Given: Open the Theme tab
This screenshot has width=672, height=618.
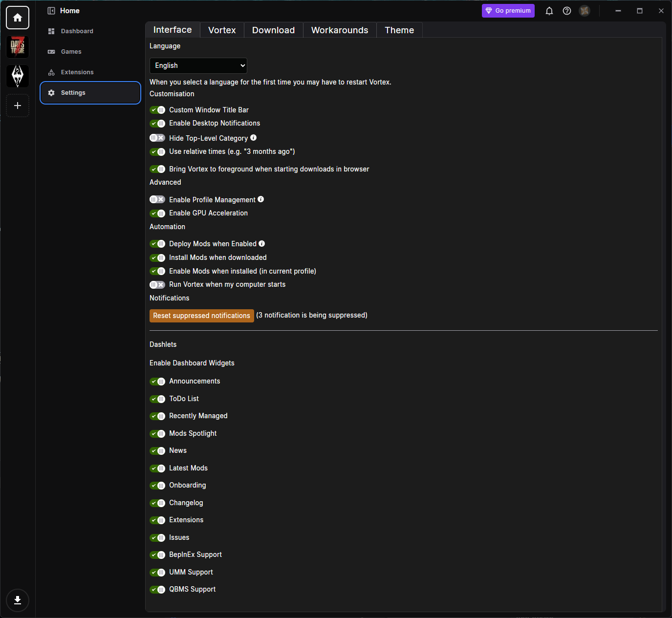Looking at the screenshot, I should (399, 30).
